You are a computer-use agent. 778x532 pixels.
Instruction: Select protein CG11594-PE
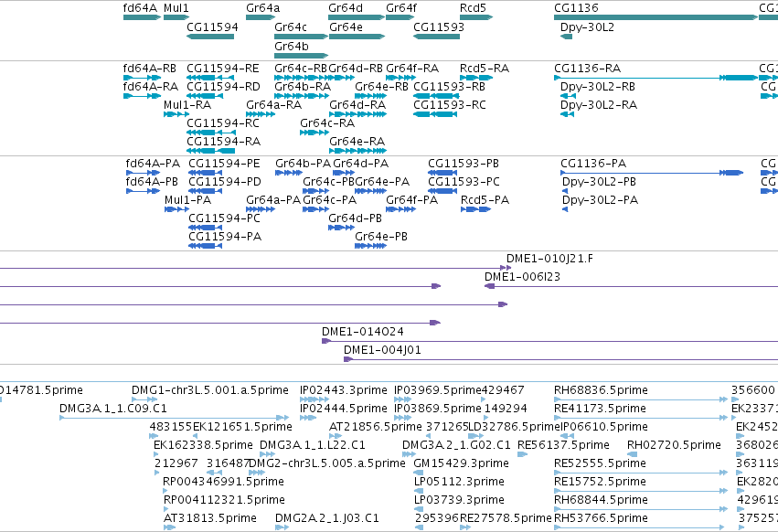tap(206, 173)
